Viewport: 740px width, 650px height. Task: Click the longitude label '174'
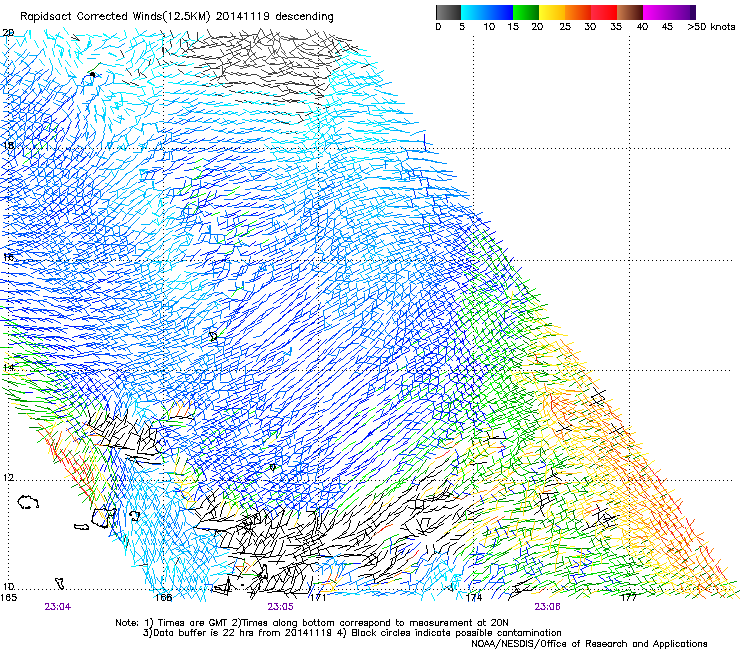(474, 598)
